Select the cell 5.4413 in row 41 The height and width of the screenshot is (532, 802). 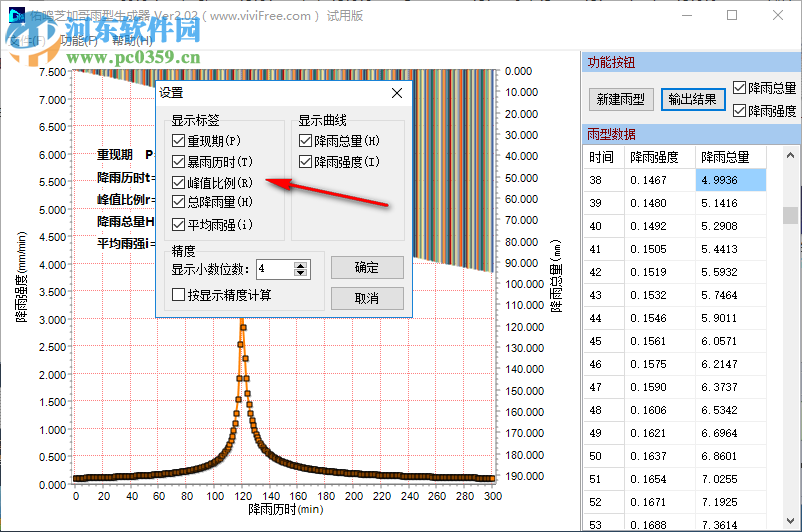(730, 249)
